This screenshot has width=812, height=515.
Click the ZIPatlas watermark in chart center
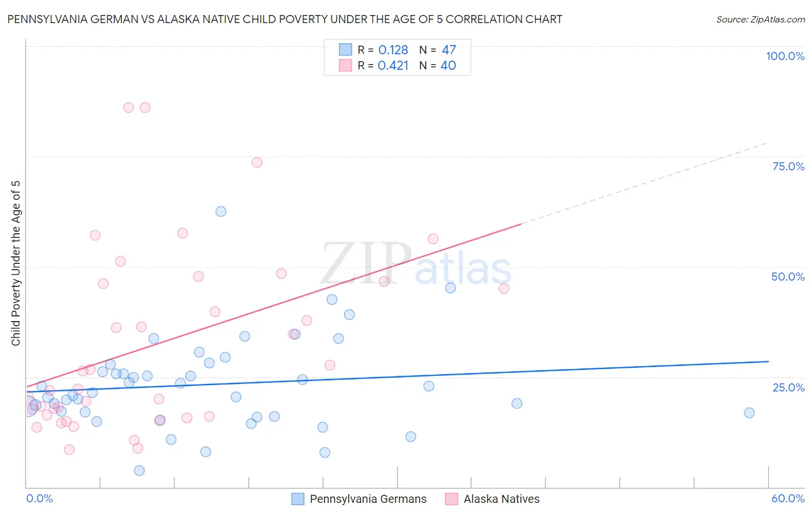[416, 264]
